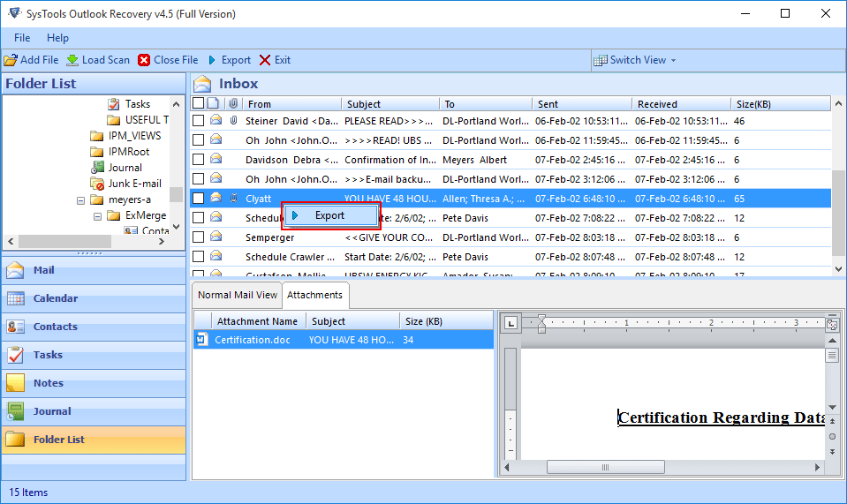Click the ruler indent marker in preview
This screenshot has height=504, width=847.
(541, 323)
